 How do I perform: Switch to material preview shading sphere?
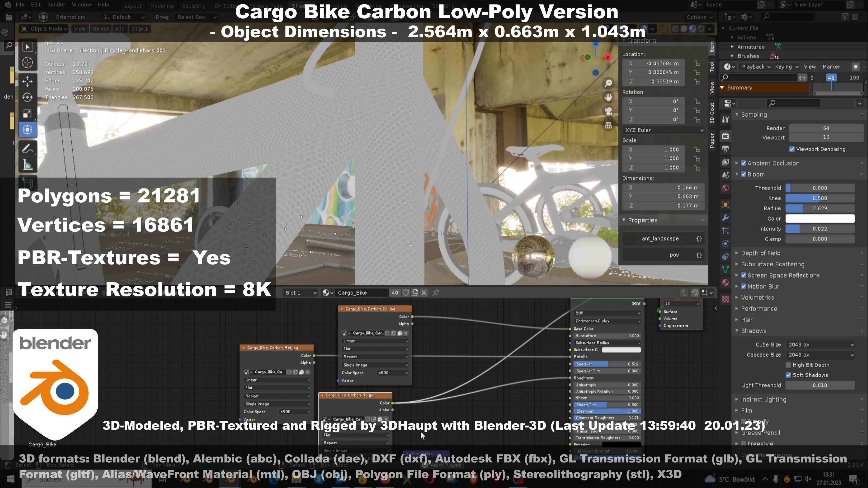pos(692,29)
